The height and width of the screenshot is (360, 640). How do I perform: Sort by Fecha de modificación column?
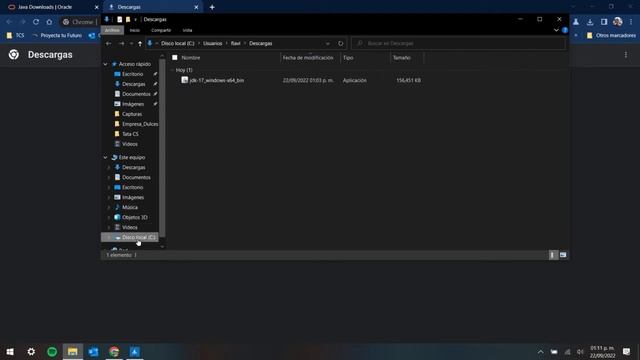pos(308,58)
